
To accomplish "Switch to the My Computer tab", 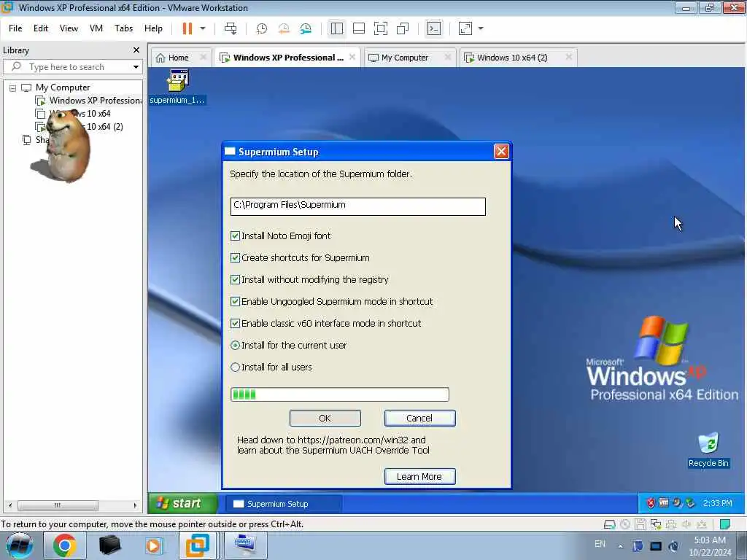I will click(x=404, y=58).
